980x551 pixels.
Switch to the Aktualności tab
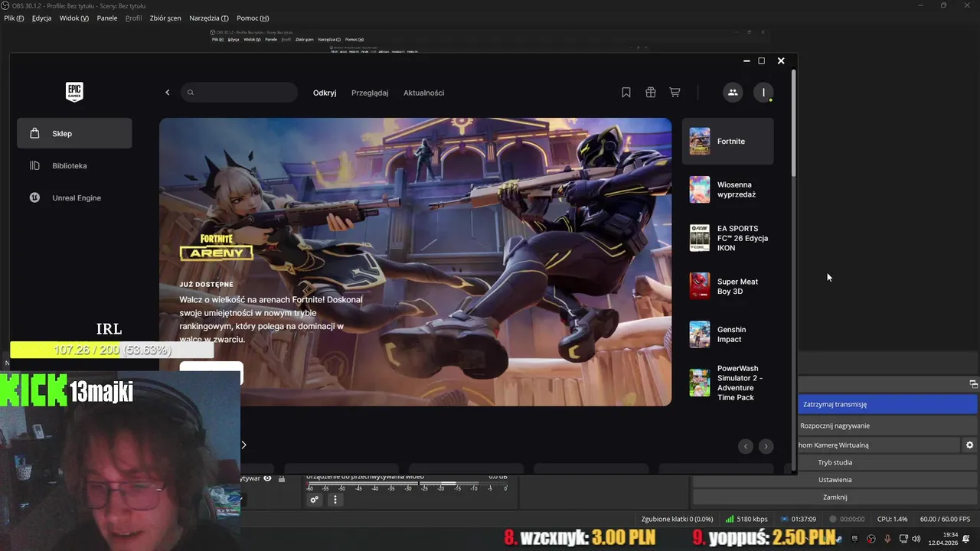[x=424, y=93]
